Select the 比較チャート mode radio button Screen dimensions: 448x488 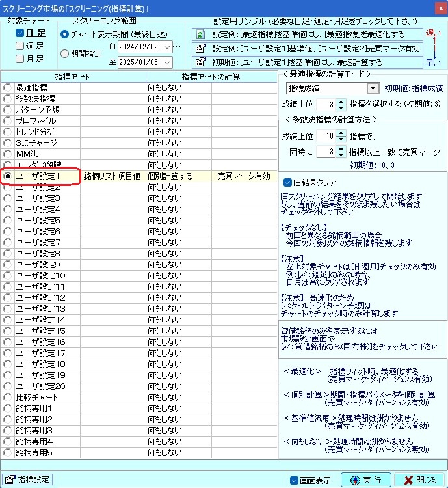click(x=8, y=397)
